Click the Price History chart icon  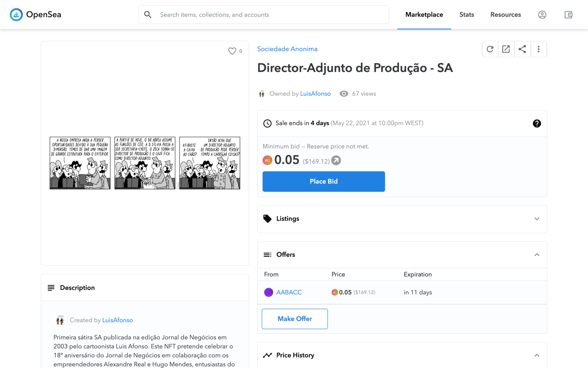[x=267, y=355]
